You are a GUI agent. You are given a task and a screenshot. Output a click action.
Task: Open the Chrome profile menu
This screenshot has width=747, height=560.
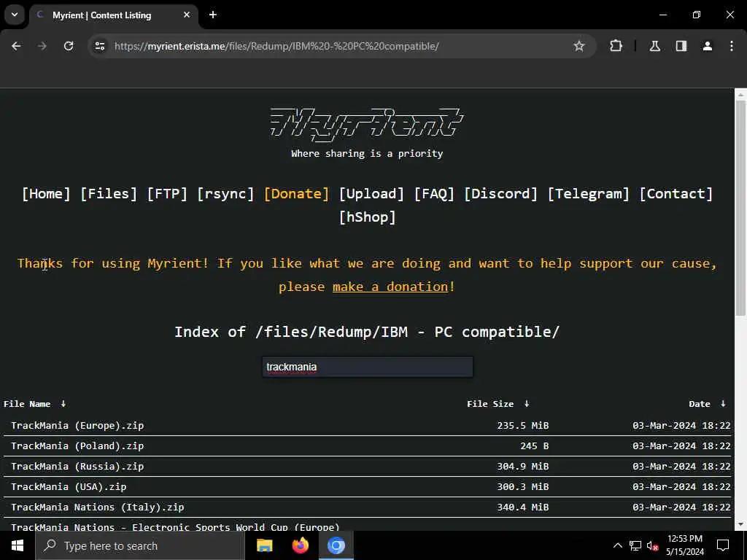[708, 46]
